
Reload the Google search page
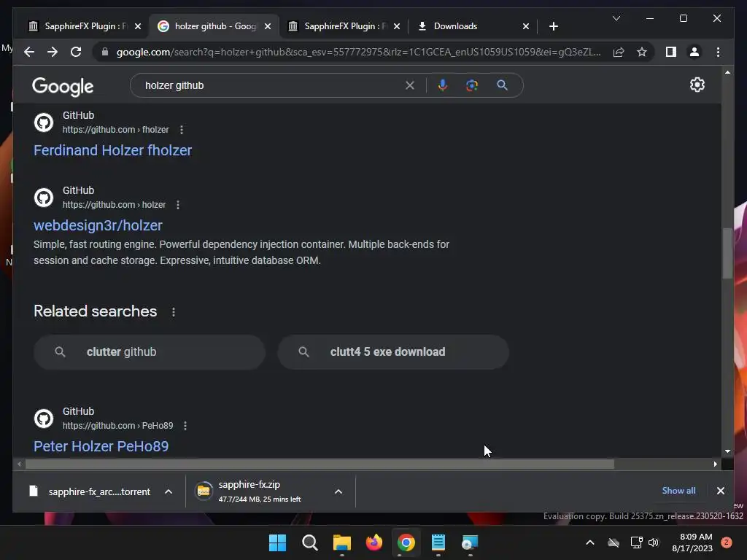76,52
